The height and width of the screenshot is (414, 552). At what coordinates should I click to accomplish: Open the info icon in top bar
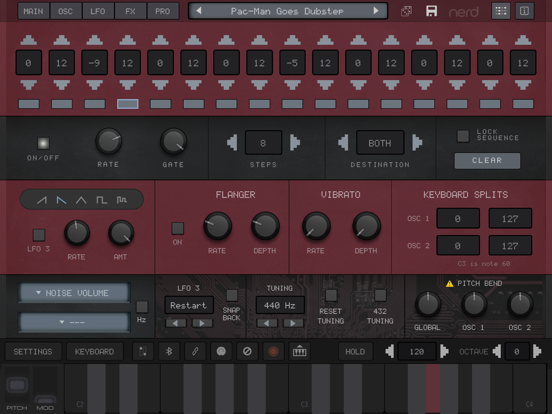525,11
